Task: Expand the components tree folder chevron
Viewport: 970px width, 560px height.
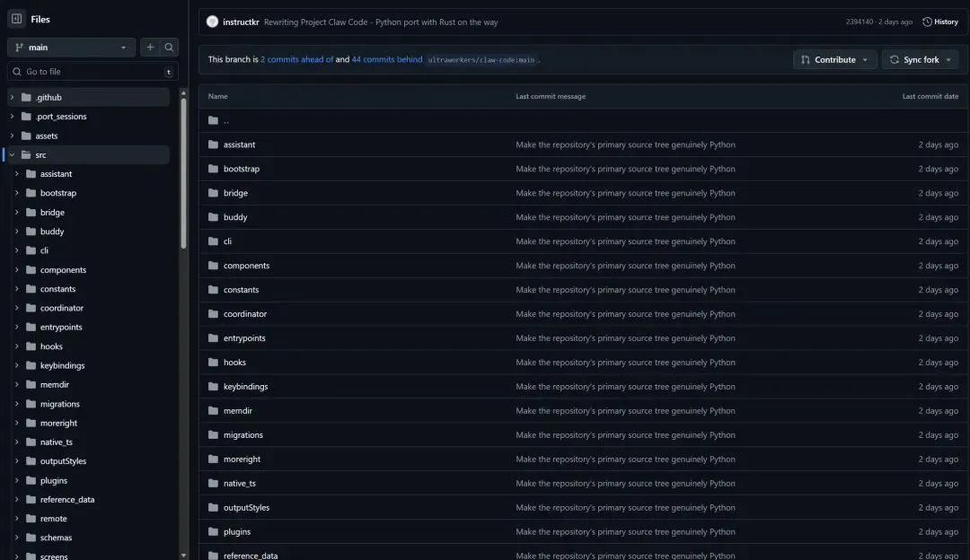Action: pos(17,269)
